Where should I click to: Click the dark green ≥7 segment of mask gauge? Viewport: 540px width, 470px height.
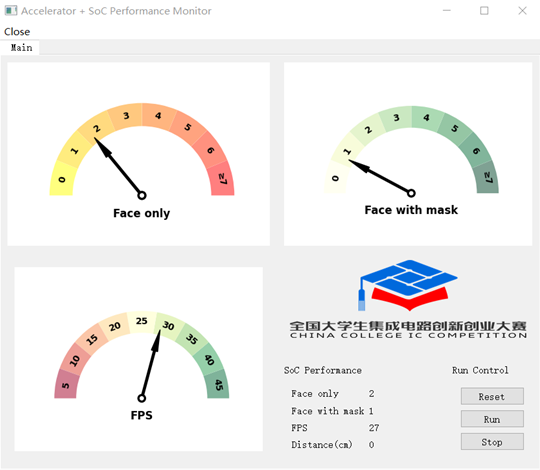coord(487,177)
